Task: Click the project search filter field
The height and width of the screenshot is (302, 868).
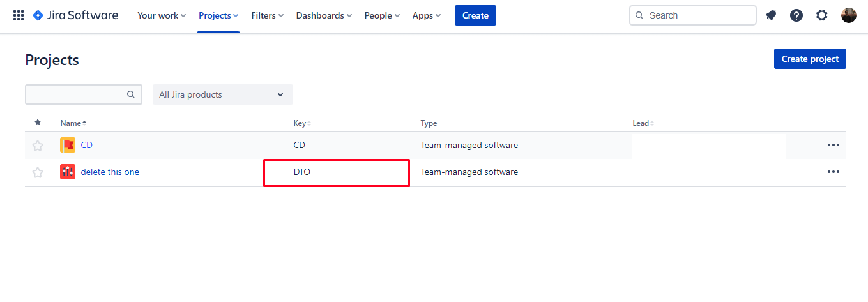Action: click(75, 94)
